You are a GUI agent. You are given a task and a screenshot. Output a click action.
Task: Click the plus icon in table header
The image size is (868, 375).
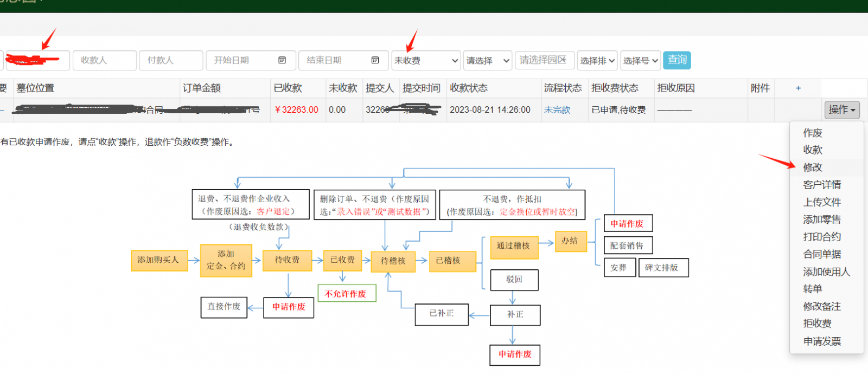798,88
